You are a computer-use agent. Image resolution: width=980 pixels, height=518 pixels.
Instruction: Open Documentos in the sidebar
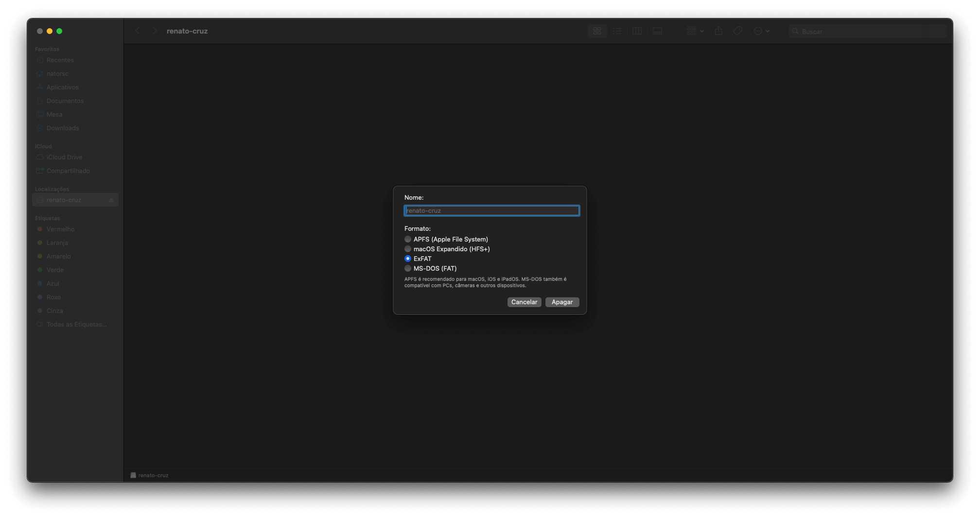click(x=75, y=101)
